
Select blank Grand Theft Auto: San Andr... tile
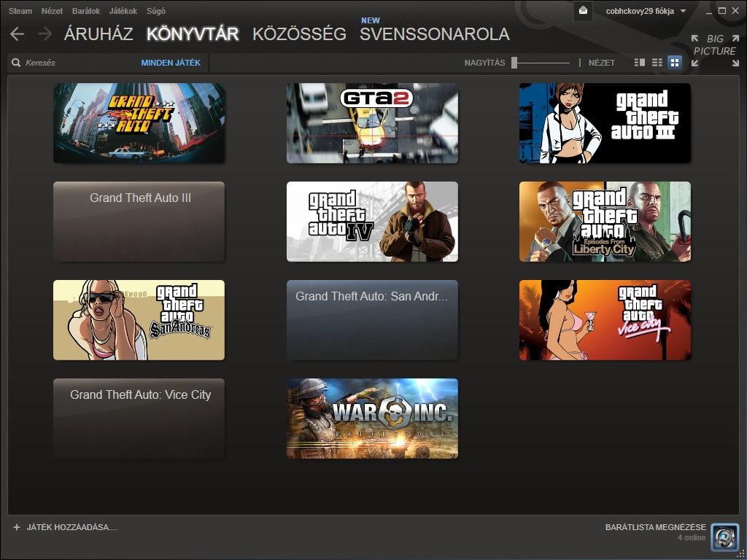point(372,320)
